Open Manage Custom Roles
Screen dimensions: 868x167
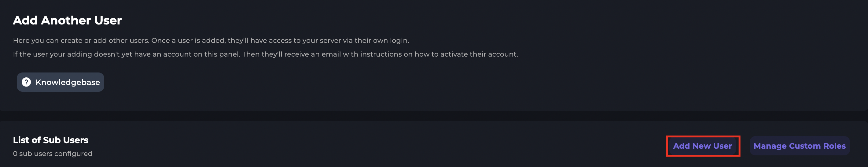799,146
